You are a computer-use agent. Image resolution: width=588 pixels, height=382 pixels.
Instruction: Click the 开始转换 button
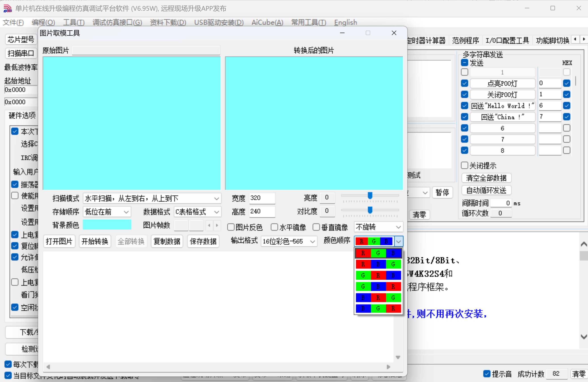[x=95, y=241]
